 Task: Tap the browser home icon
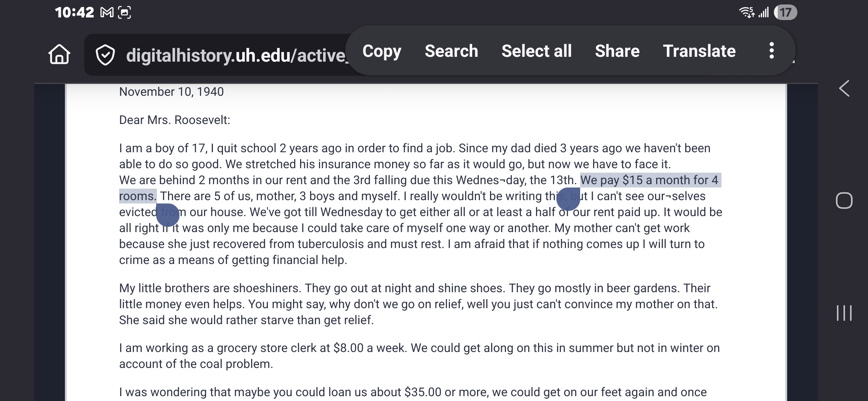click(x=59, y=54)
